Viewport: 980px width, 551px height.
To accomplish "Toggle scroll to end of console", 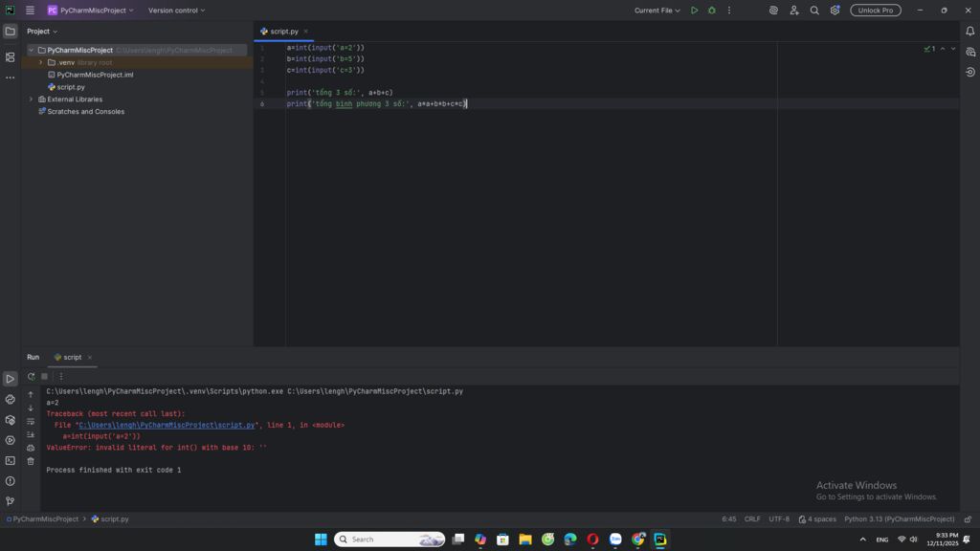I will click(x=31, y=435).
